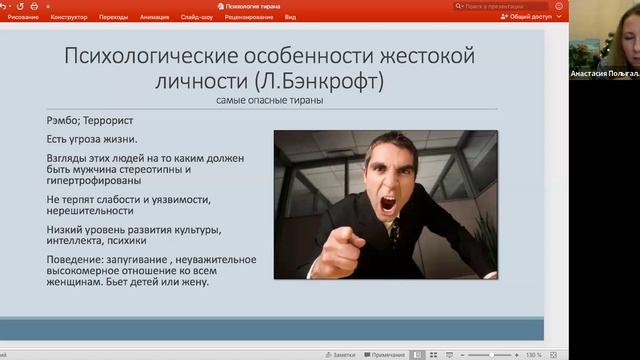Click paragraph starting Взгляды этих людей

(x=145, y=169)
